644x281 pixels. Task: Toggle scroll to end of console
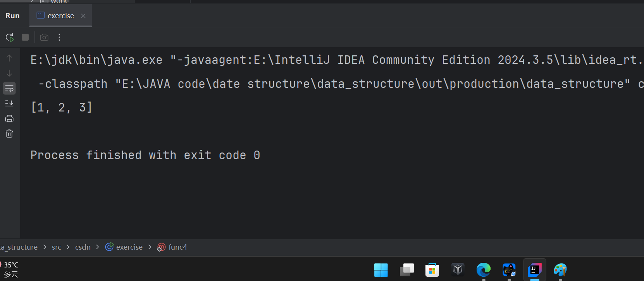click(x=9, y=103)
